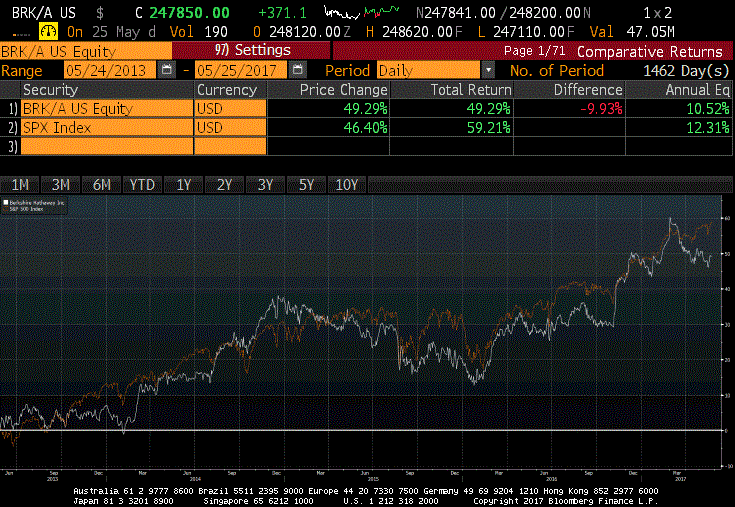Edit the end date field 05/25/2017
Screen dimensions: 735x507
pos(241,70)
